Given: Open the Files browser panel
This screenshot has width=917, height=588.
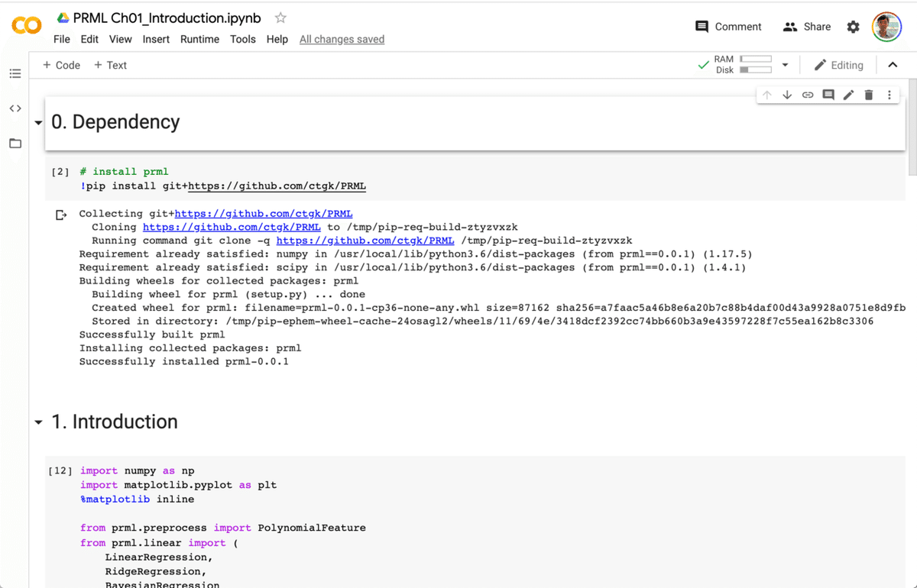Looking at the screenshot, I should tap(15, 144).
